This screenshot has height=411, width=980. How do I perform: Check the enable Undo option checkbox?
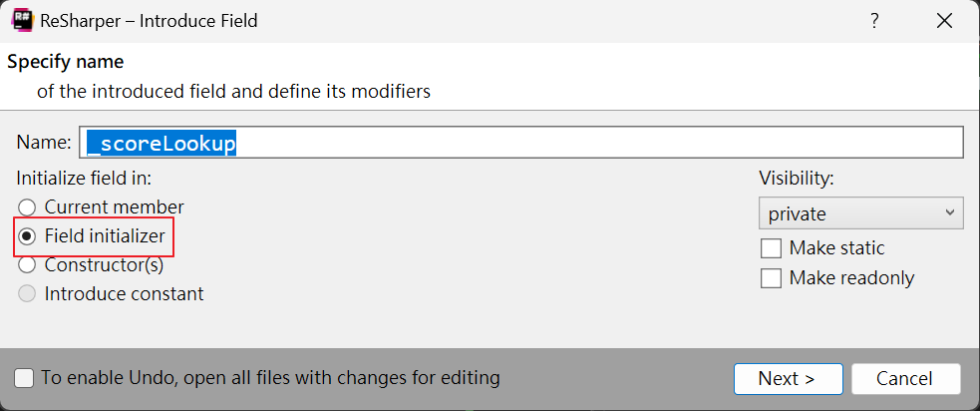tap(24, 378)
